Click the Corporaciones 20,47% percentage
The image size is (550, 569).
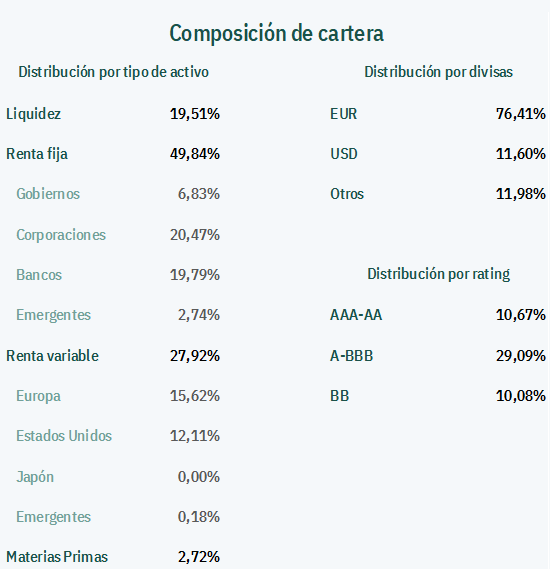195,235
